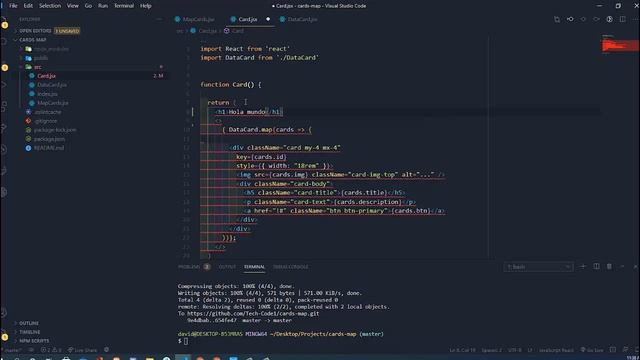Open the Help menu
The image size is (640, 360).
click(146, 6)
